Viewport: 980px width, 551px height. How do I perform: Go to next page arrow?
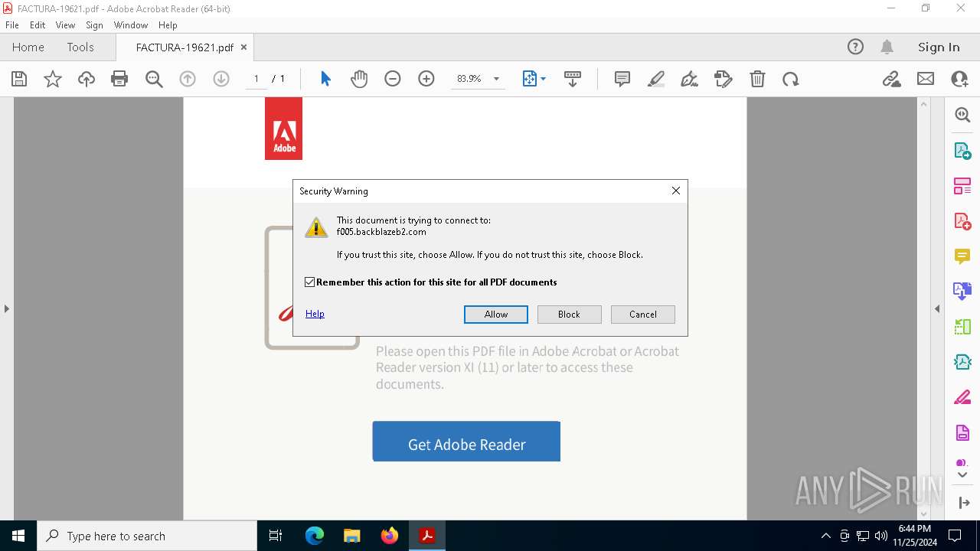click(x=221, y=79)
